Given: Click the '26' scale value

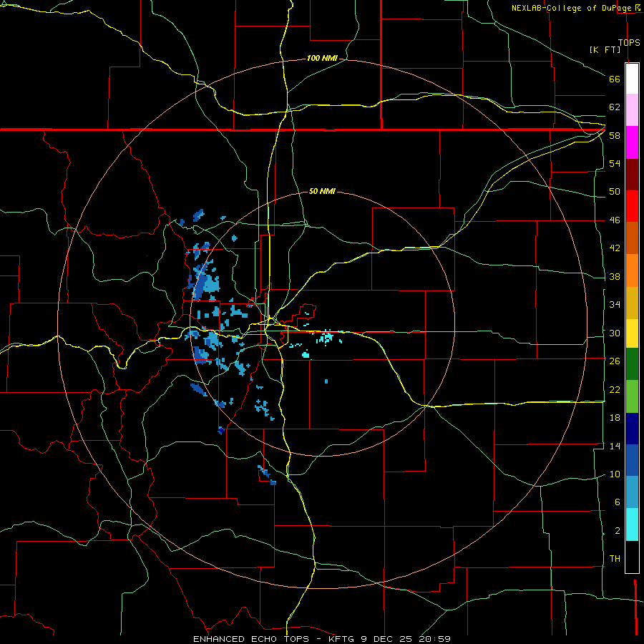Looking at the screenshot, I should point(615,361).
